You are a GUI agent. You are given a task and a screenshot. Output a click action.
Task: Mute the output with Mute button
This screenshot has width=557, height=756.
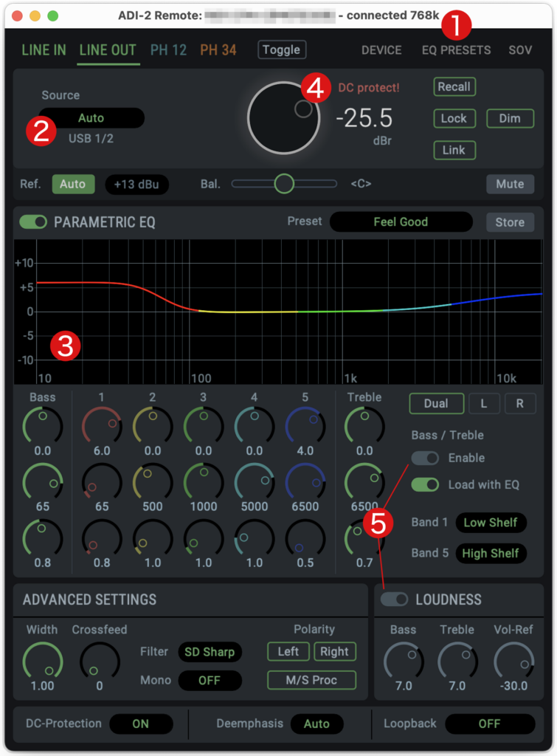(510, 184)
